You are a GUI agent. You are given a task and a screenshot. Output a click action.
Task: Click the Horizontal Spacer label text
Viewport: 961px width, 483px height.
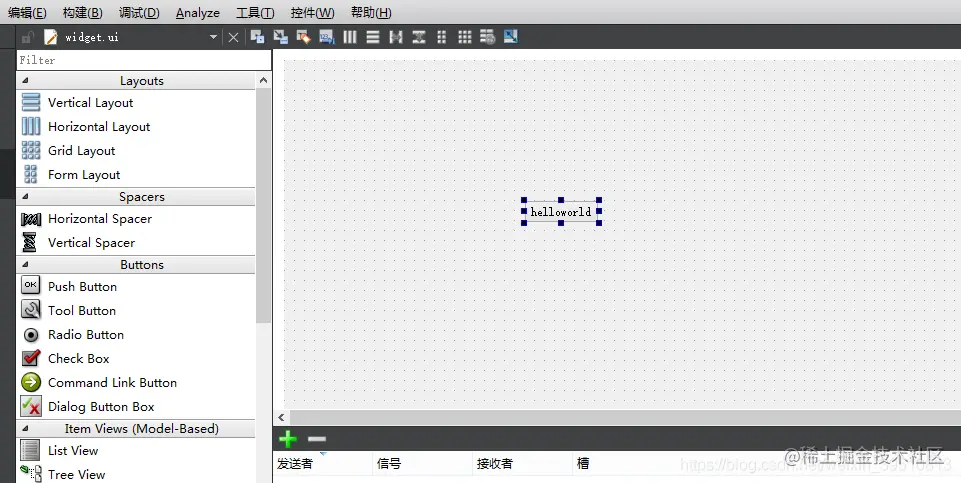[100, 219]
